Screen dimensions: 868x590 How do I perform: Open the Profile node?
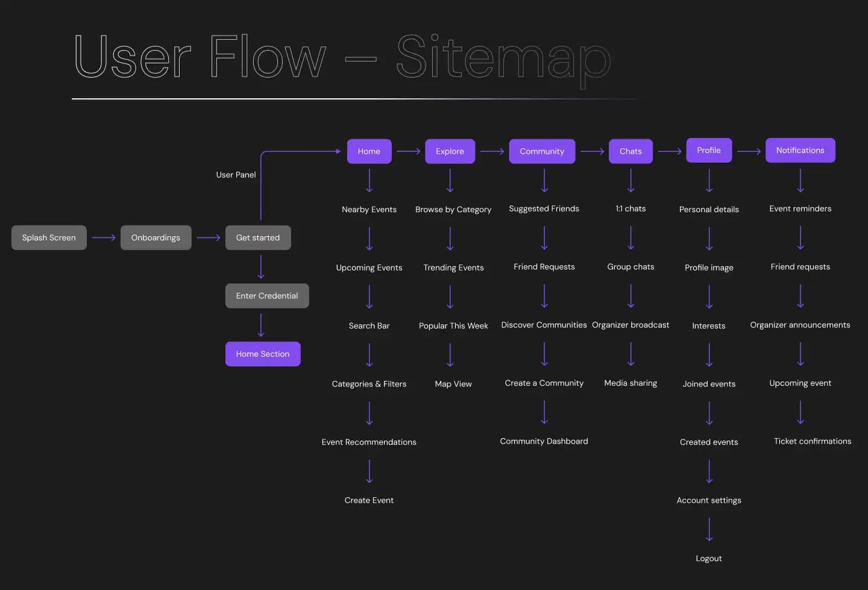(709, 151)
